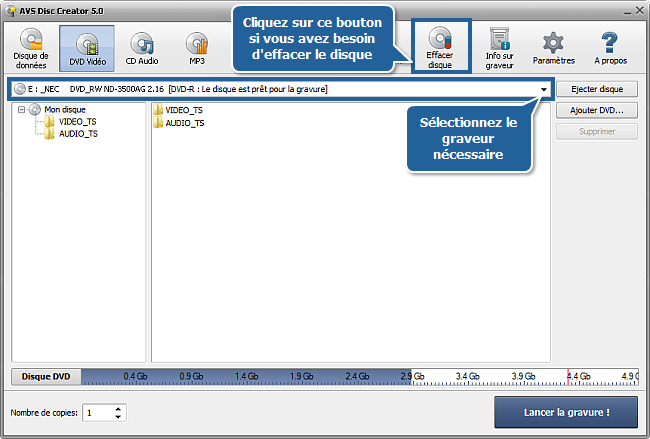This screenshot has height=439, width=650.
Task: Select VIDEO_TS folder in the tree
Action: tap(77, 121)
